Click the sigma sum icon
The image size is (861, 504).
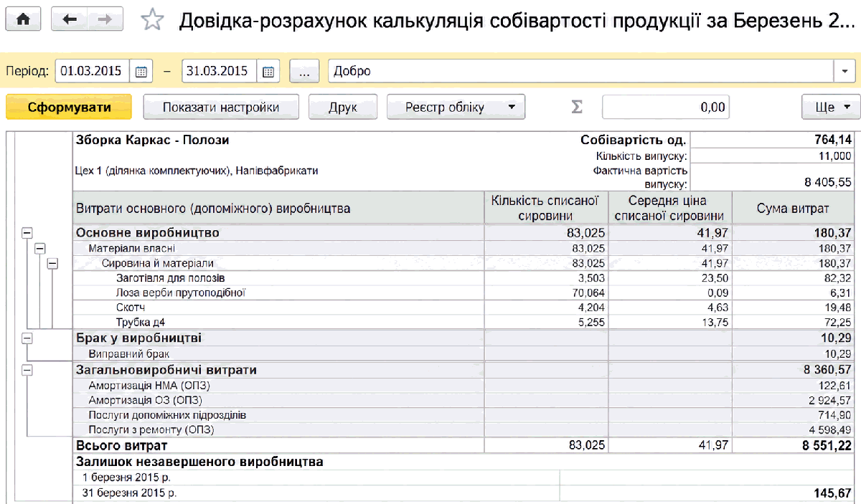coord(577,107)
